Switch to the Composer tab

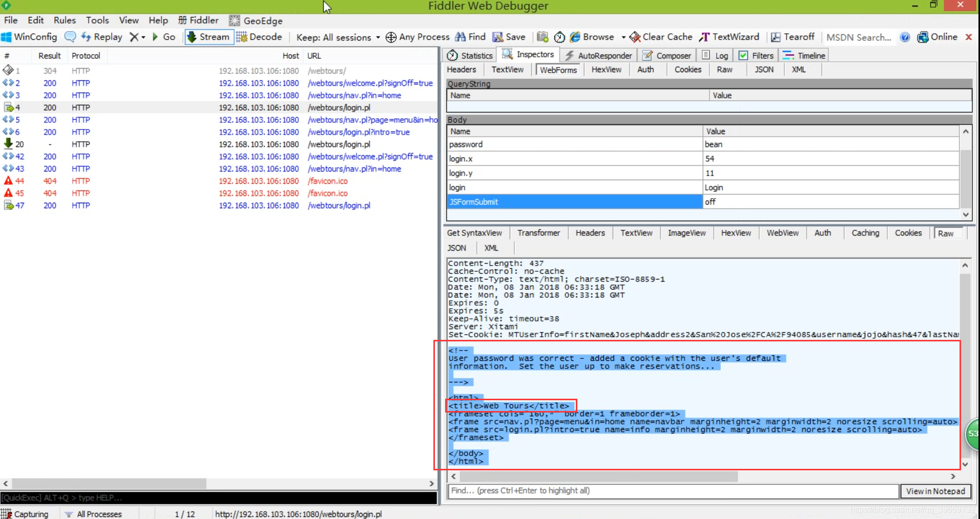(666, 55)
